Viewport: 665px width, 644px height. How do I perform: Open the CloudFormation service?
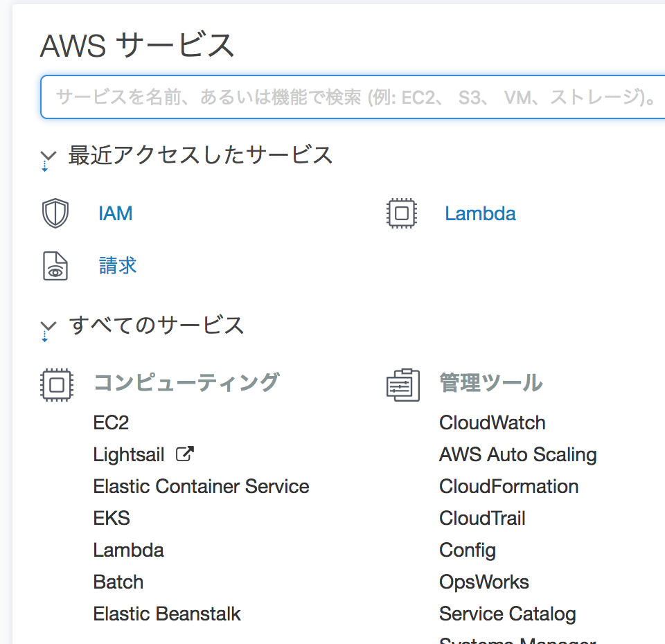click(x=508, y=486)
